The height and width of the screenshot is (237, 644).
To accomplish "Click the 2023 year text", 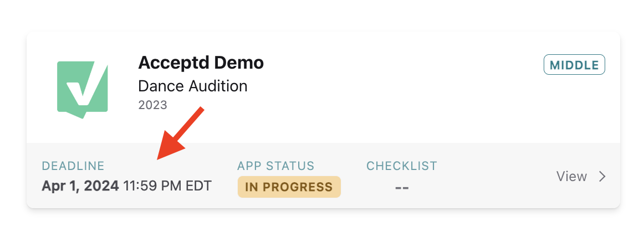I will tap(152, 105).
